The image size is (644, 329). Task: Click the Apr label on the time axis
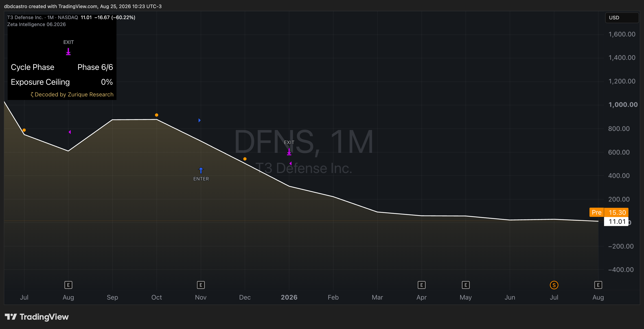coord(421,298)
